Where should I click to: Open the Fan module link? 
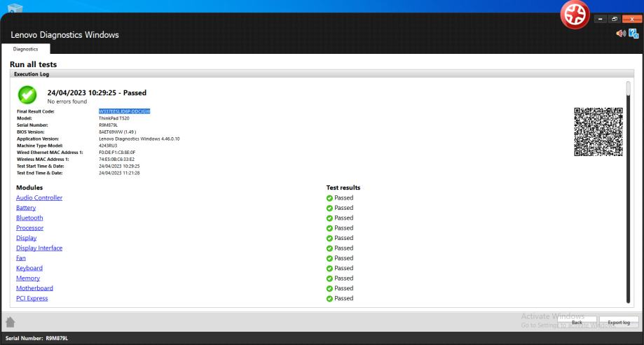coord(21,258)
